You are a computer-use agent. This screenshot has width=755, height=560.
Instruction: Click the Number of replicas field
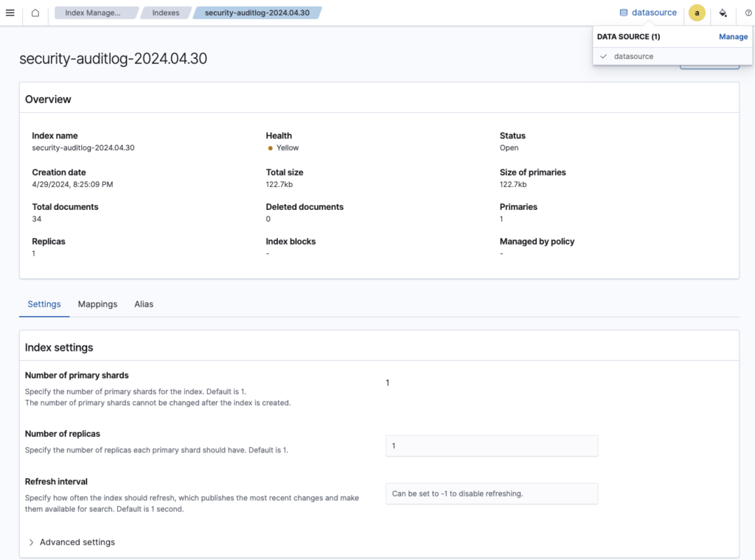tap(491, 446)
